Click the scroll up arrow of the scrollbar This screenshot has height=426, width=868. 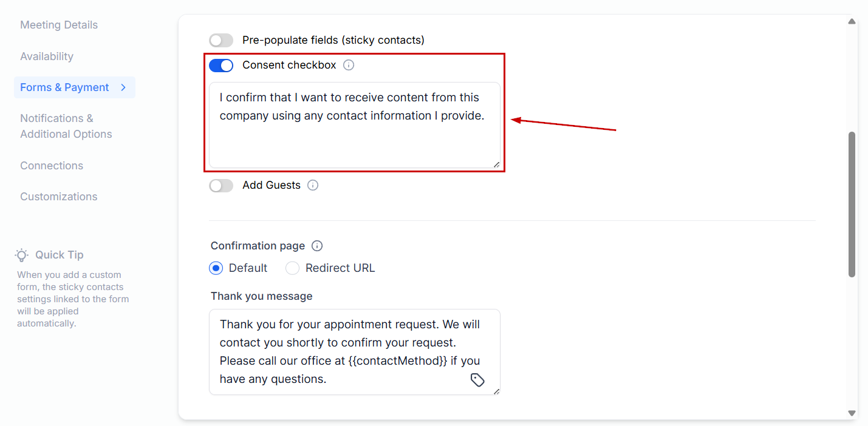[x=852, y=22]
